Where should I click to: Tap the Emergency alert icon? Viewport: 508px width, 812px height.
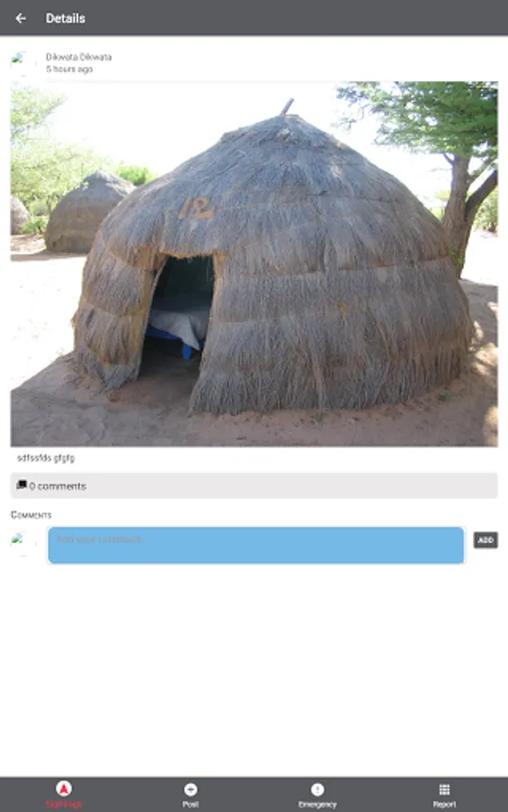[x=318, y=789]
